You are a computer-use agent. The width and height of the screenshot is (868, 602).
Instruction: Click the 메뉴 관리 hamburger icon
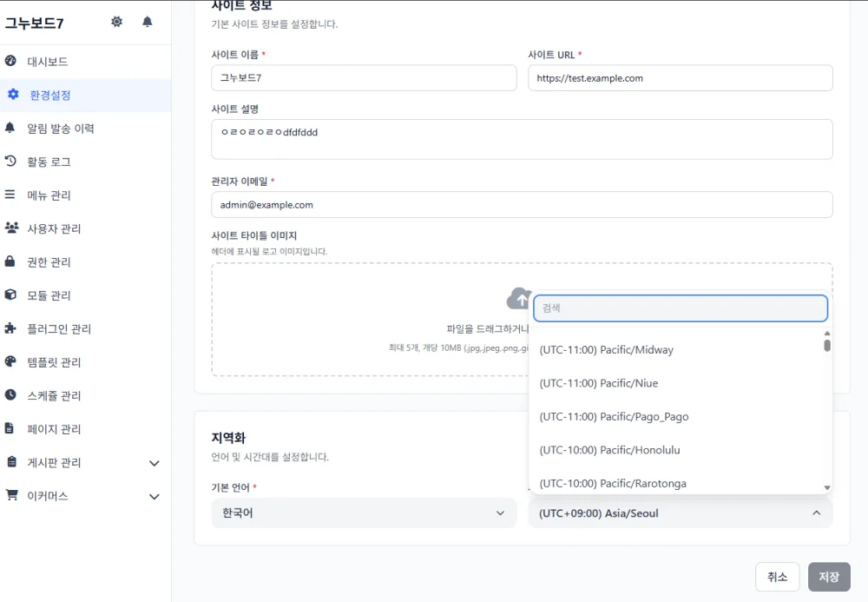[10, 195]
